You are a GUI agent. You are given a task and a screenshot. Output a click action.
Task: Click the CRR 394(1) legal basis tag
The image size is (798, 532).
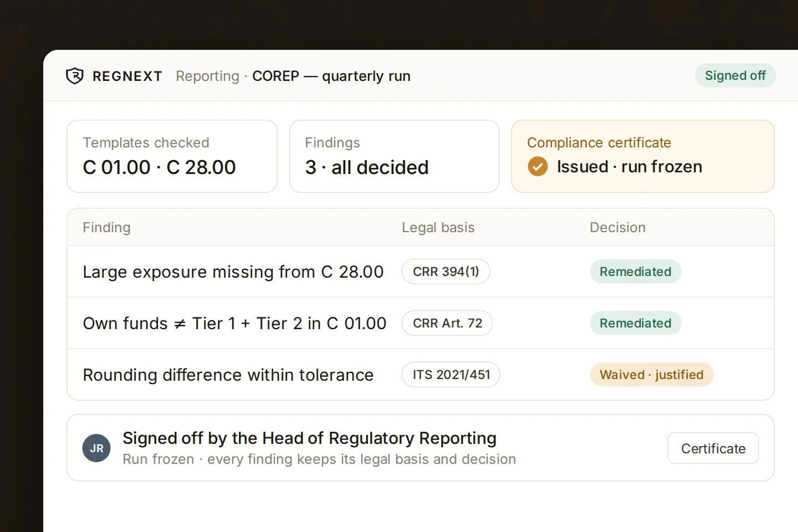coord(446,272)
